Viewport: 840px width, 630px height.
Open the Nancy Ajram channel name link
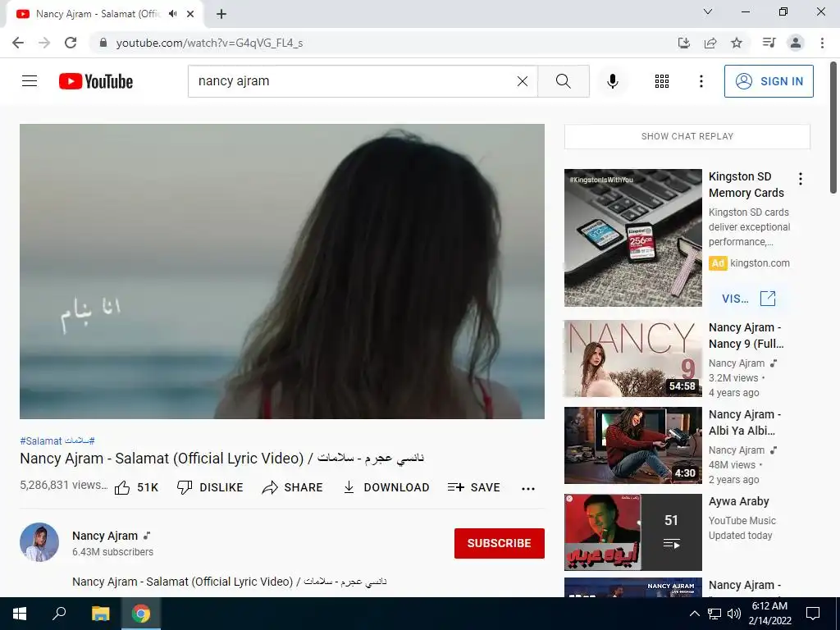tap(105, 536)
